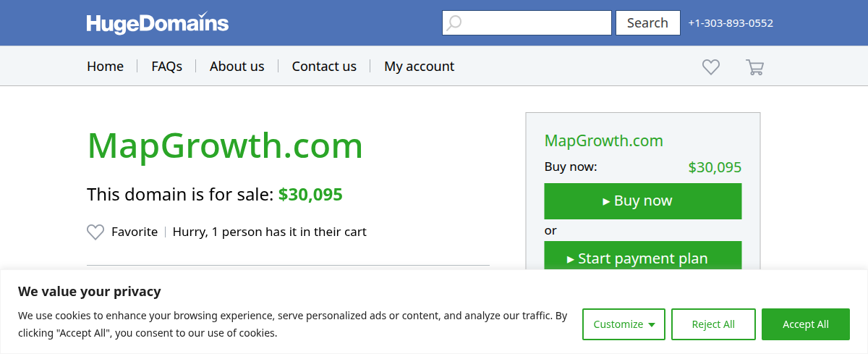The width and height of the screenshot is (868, 354).
Task: Open the shopping cart icon
Action: tap(754, 67)
